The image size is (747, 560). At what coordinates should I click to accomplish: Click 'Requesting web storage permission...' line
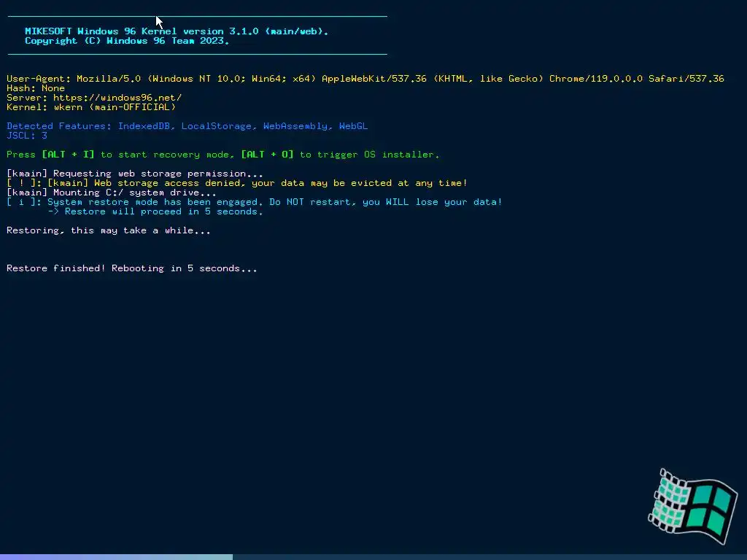point(135,174)
